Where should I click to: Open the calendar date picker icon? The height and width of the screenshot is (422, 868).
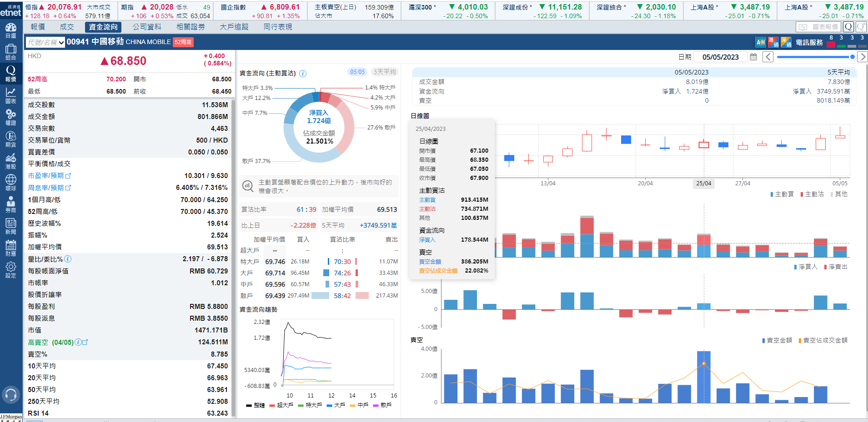(753, 57)
